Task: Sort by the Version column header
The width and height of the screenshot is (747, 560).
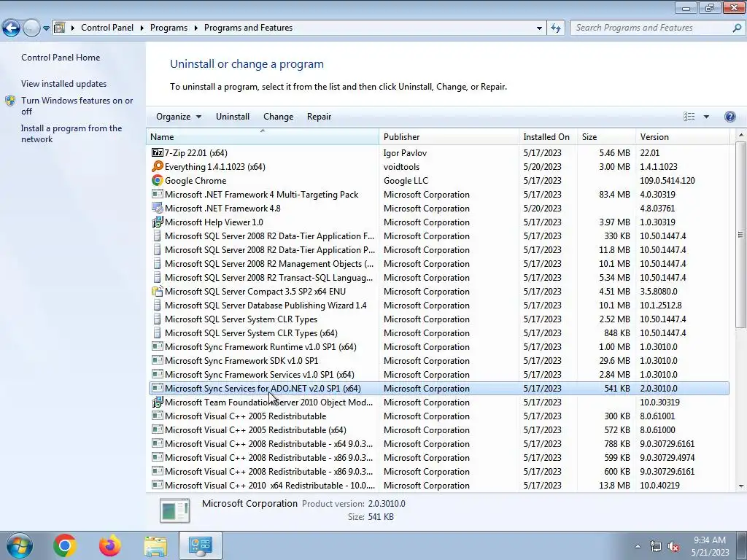Action: click(x=682, y=136)
